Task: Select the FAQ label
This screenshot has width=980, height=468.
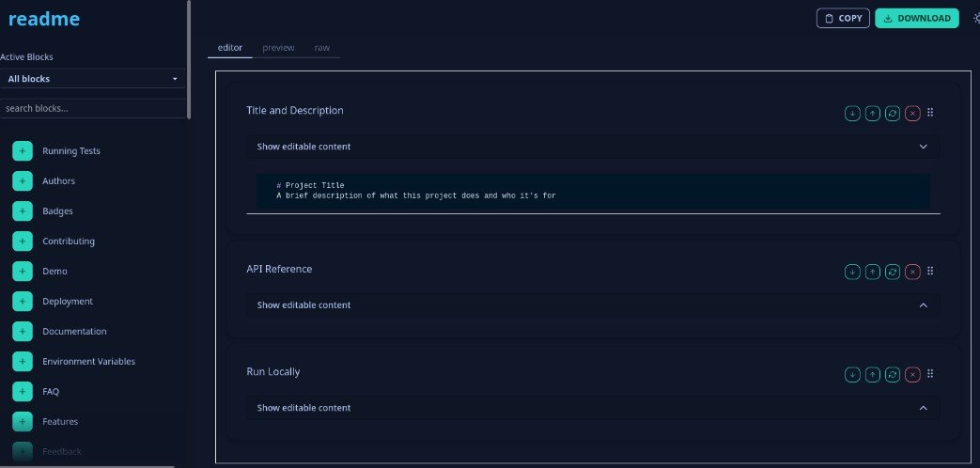Action: [x=51, y=391]
